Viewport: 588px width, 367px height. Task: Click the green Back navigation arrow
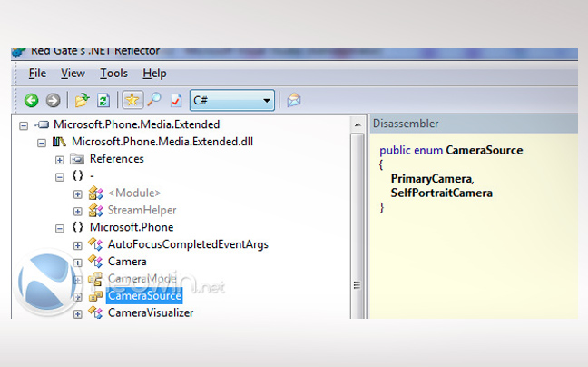tap(32, 100)
